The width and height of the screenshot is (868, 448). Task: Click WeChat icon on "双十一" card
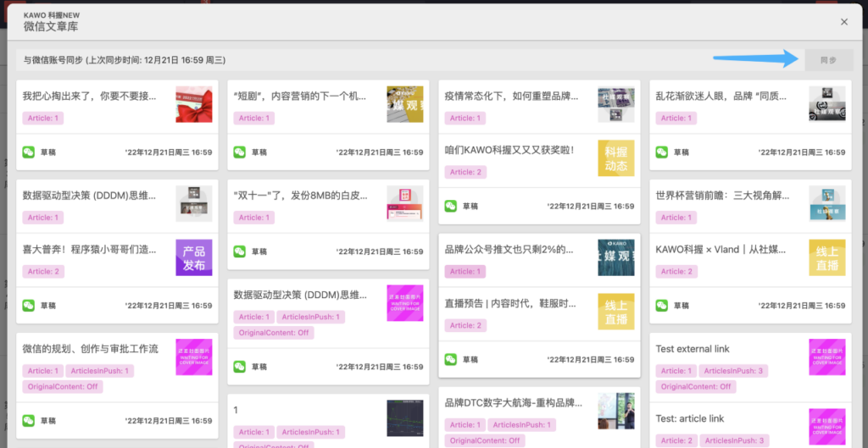(240, 252)
